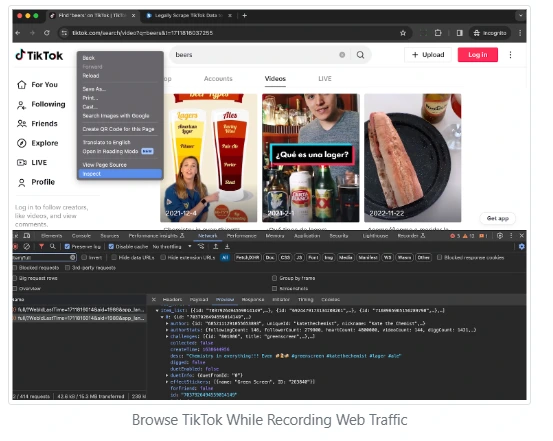The width and height of the screenshot is (553, 441).
Task: Expand the challenges array in Preview
Action: tap(167, 336)
